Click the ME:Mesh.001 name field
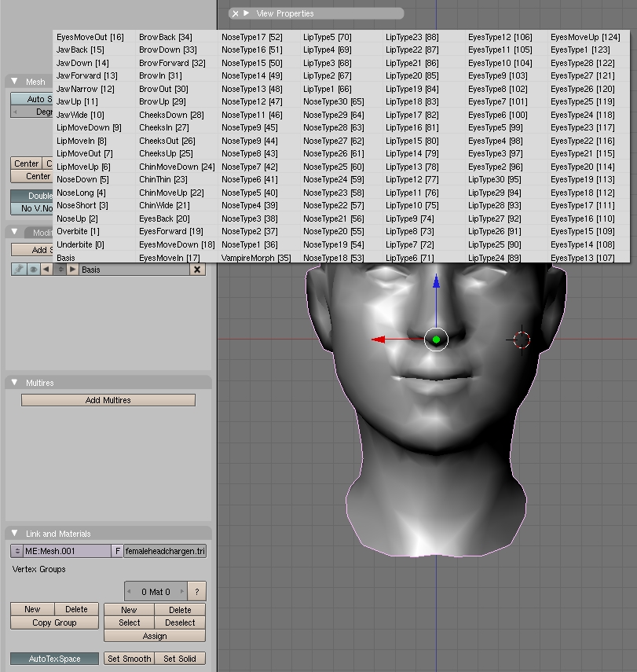Viewport: 637px width, 672px height. pyautogui.click(x=66, y=551)
